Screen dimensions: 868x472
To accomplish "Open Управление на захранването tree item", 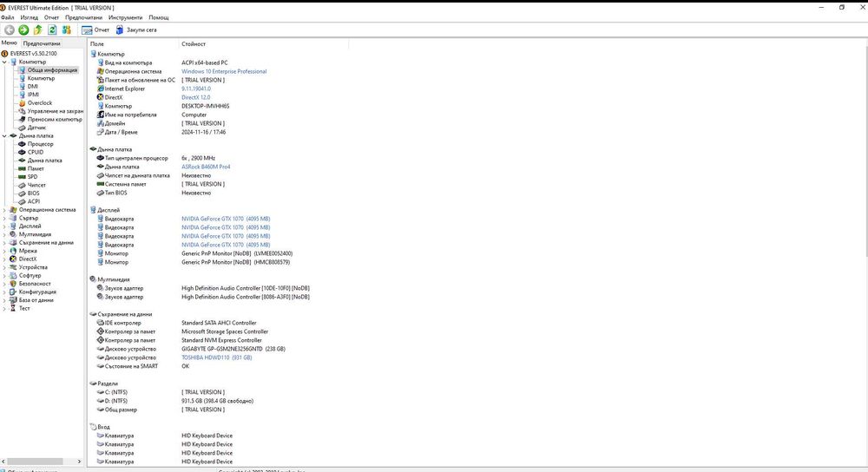I will coord(56,111).
